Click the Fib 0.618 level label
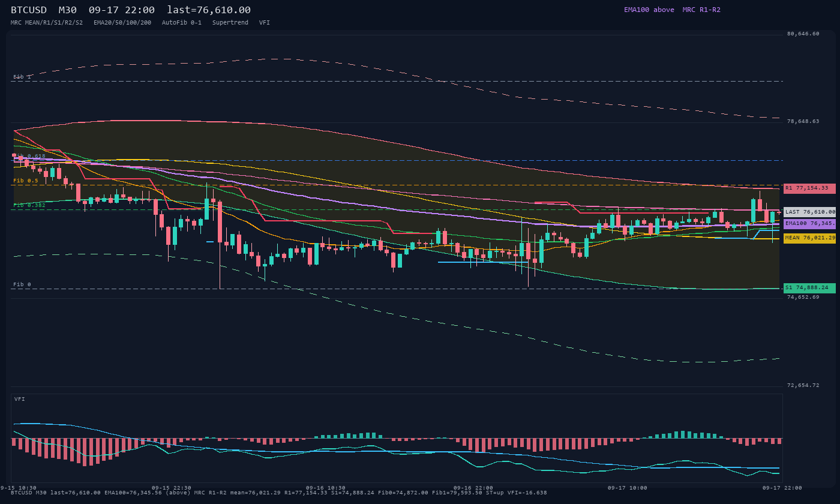Viewport: 840px width, 504px height. tap(29, 156)
